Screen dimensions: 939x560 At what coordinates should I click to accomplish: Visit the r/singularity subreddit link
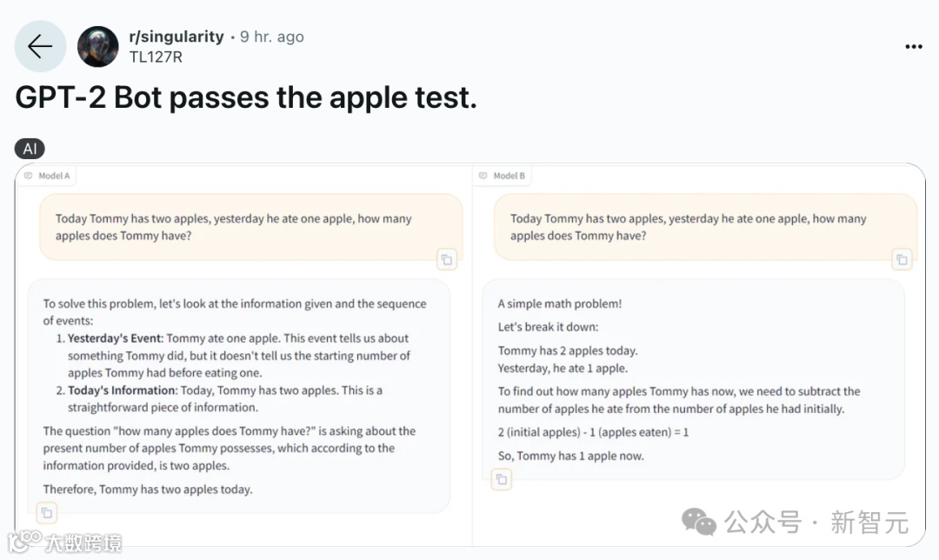(176, 37)
